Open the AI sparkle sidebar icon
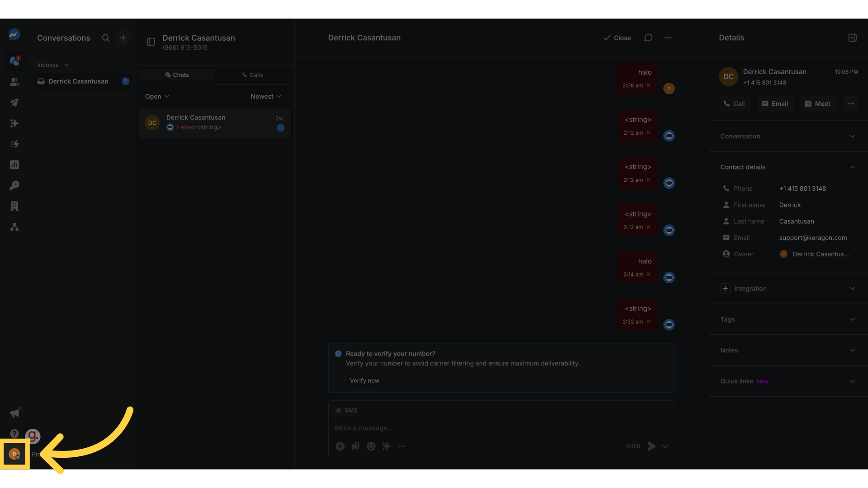Screen dimensions: 868x488 point(14,123)
